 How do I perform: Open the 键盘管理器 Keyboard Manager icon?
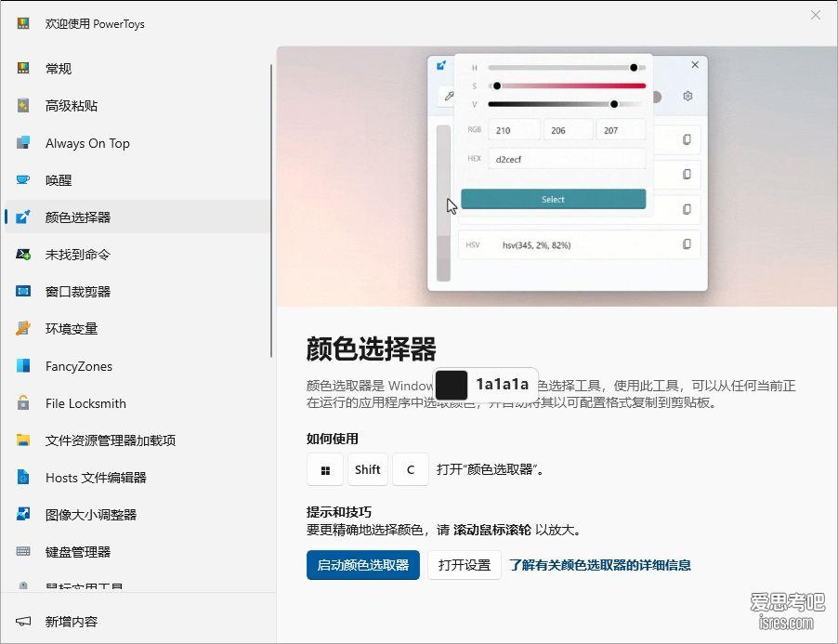pos(23,551)
